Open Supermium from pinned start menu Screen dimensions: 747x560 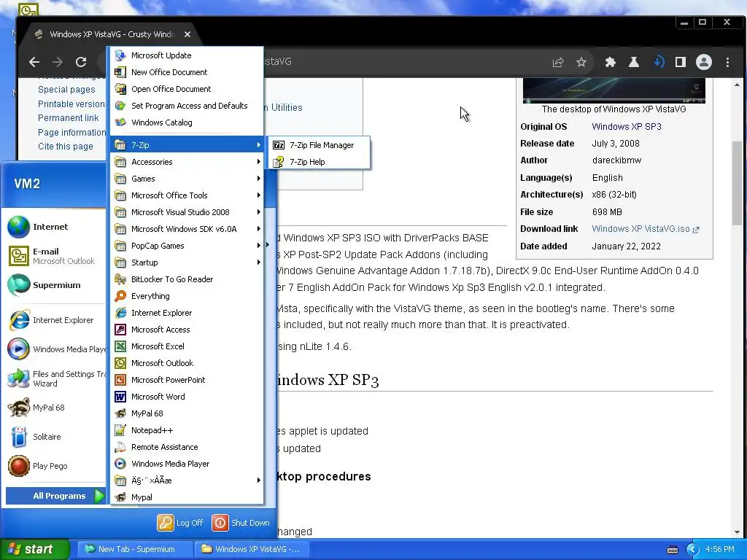pyautogui.click(x=55, y=285)
